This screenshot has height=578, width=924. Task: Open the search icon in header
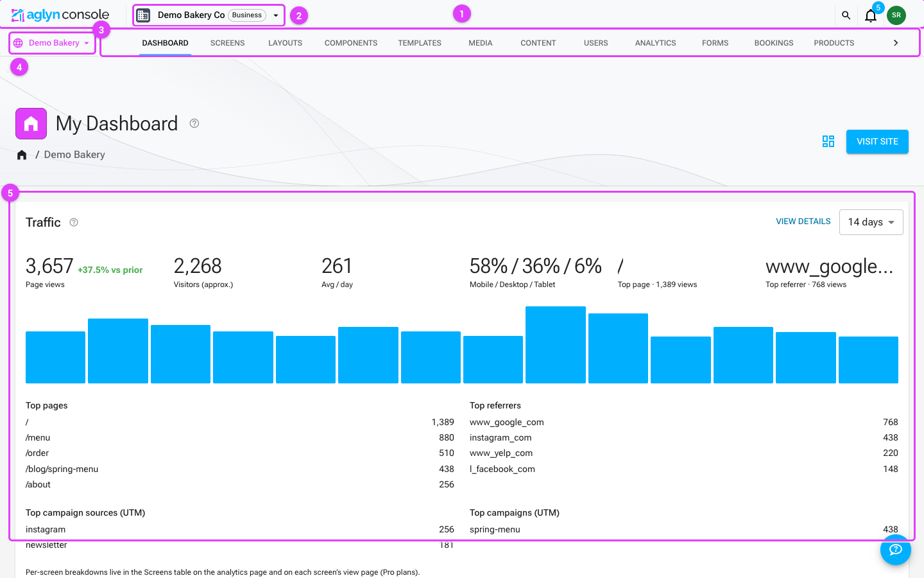point(846,15)
